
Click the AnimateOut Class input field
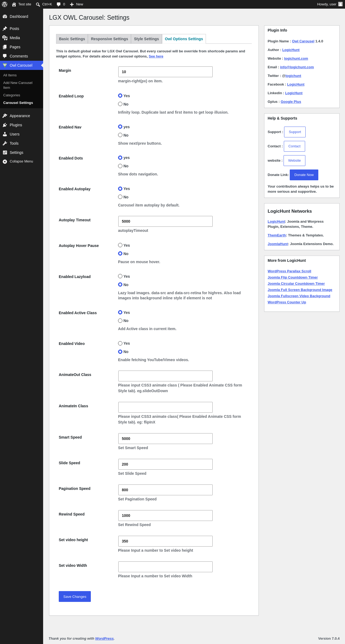(165, 376)
